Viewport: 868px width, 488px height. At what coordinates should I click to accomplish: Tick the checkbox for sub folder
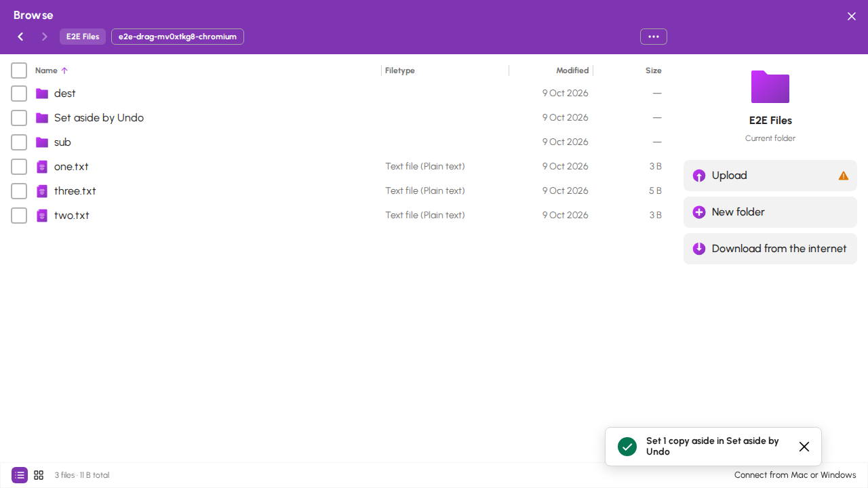click(19, 142)
